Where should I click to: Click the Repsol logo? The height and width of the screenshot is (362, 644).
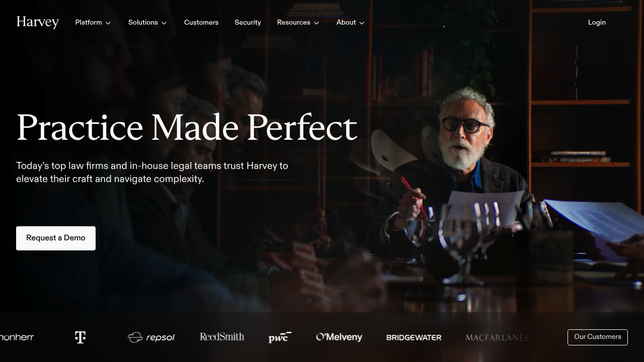tap(151, 337)
